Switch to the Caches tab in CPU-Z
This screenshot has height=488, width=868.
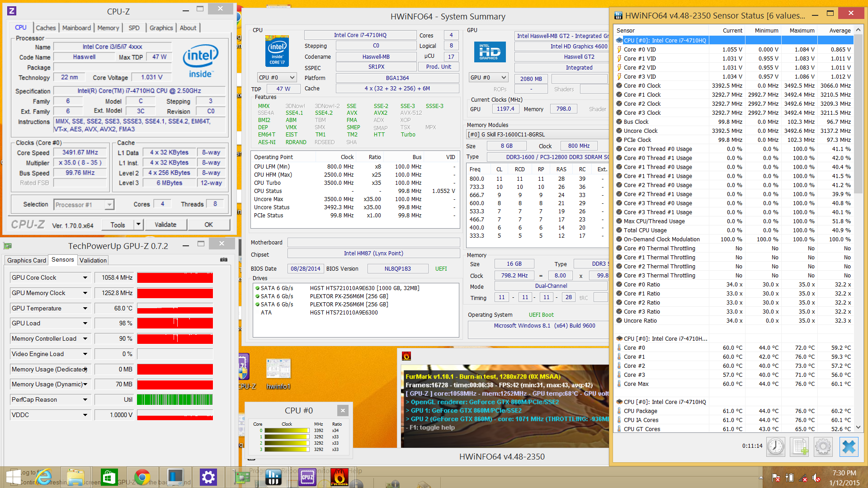(x=46, y=28)
